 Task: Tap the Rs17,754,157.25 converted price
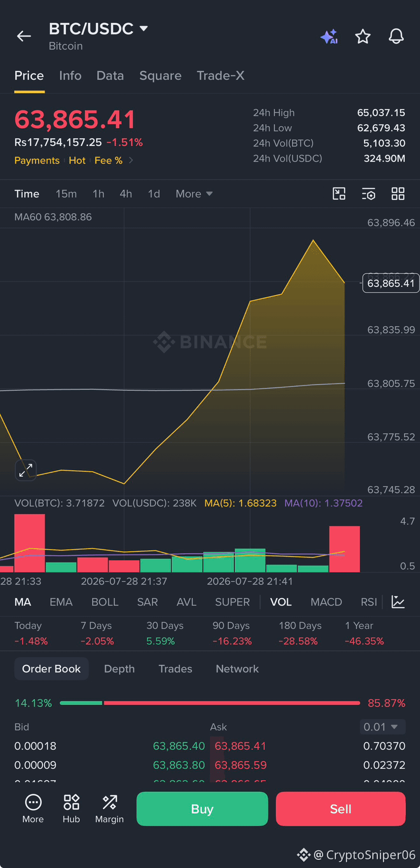[x=58, y=142]
